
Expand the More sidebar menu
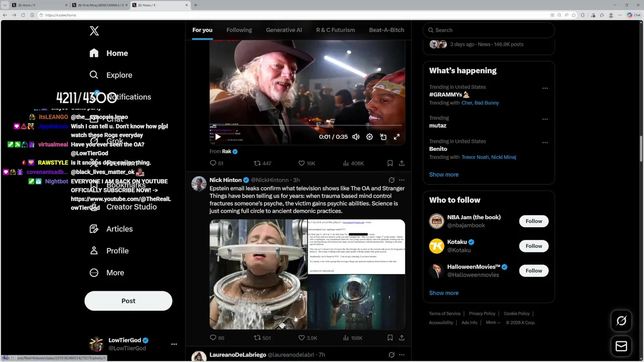pos(107,273)
